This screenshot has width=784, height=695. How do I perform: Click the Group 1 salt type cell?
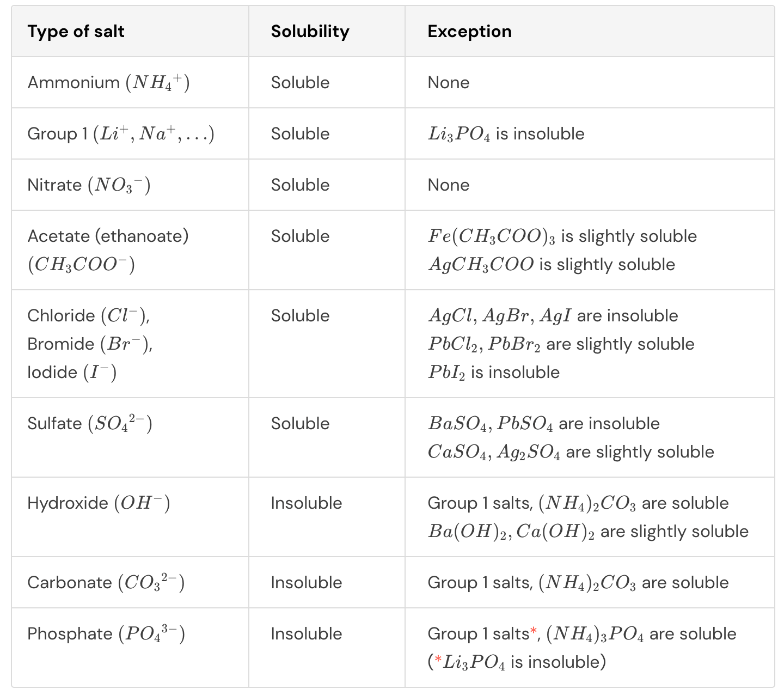click(x=120, y=134)
